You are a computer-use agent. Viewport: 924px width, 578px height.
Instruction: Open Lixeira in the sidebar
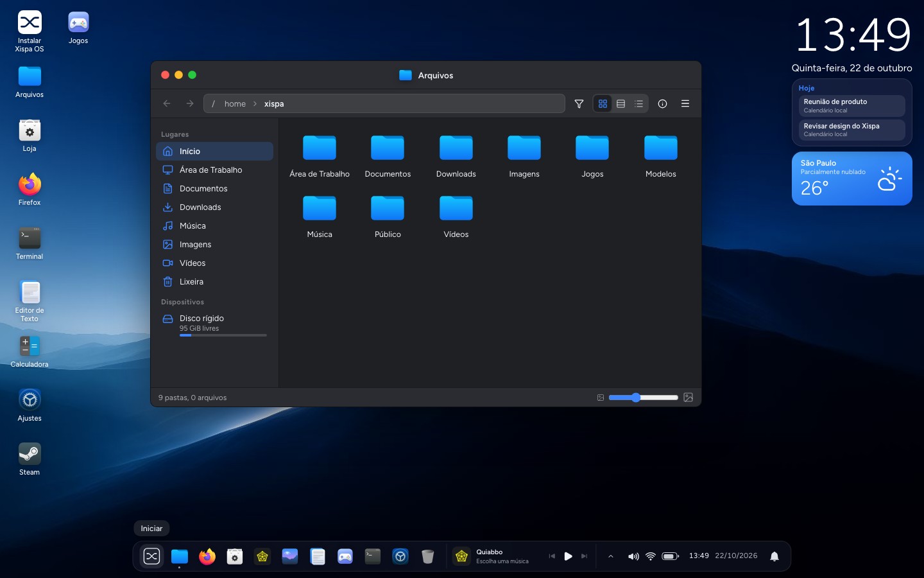214,281
